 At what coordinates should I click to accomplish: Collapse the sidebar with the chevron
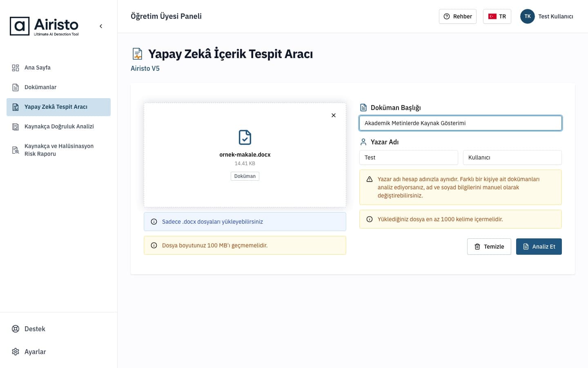[x=101, y=26]
